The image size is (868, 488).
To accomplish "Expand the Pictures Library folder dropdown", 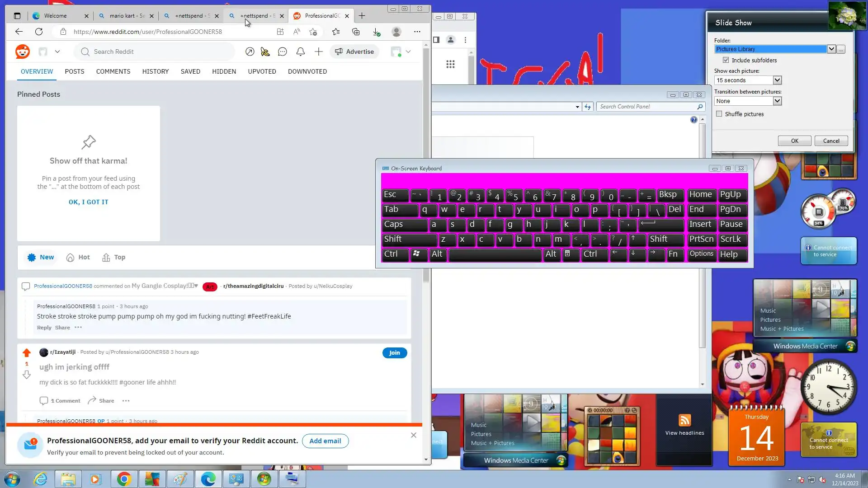I will coord(831,49).
